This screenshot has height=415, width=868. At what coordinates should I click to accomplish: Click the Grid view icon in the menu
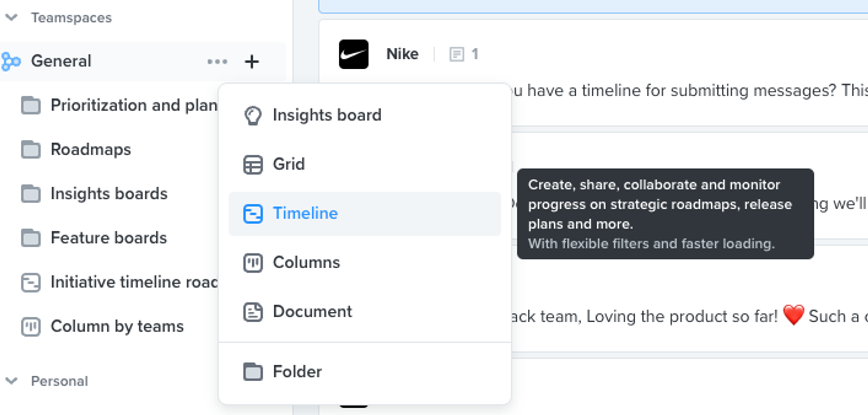[254, 165]
